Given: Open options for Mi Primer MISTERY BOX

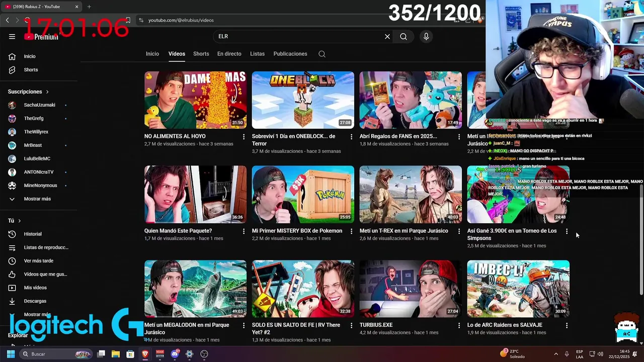Looking at the screenshot, I should tap(352, 231).
